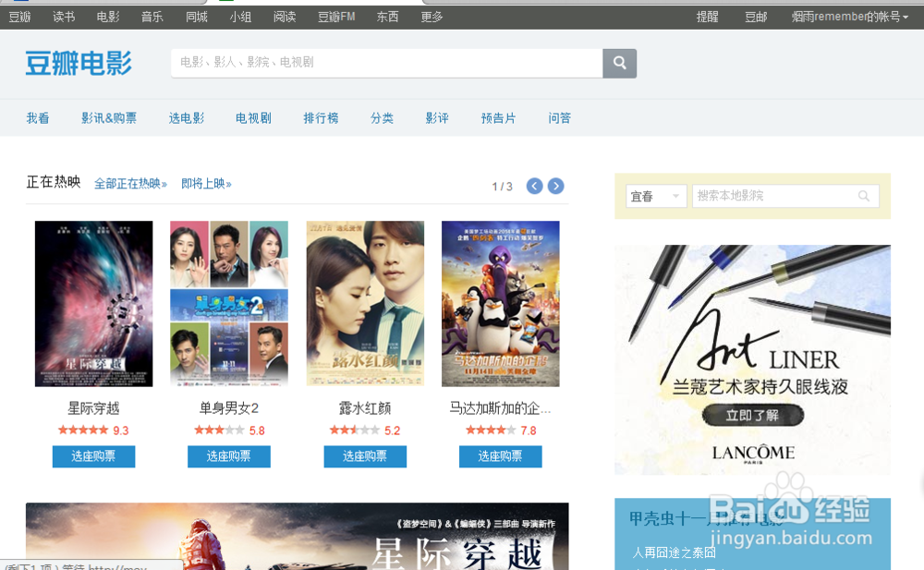Open 小组 in the top bar

click(240, 17)
